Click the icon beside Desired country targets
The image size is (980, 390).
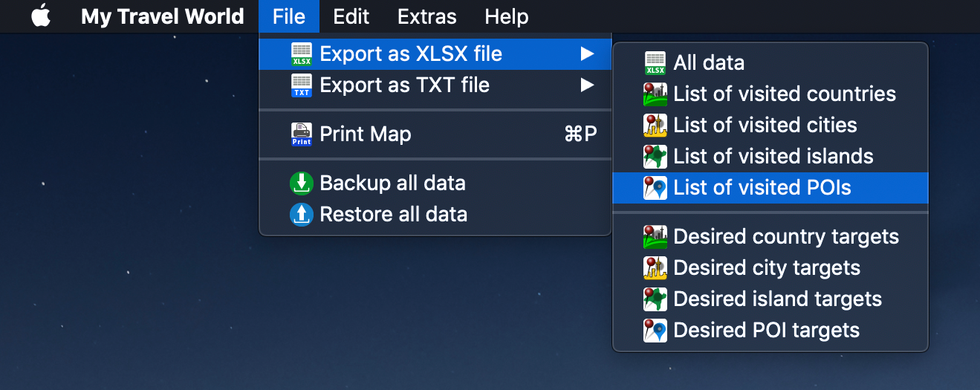click(655, 237)
